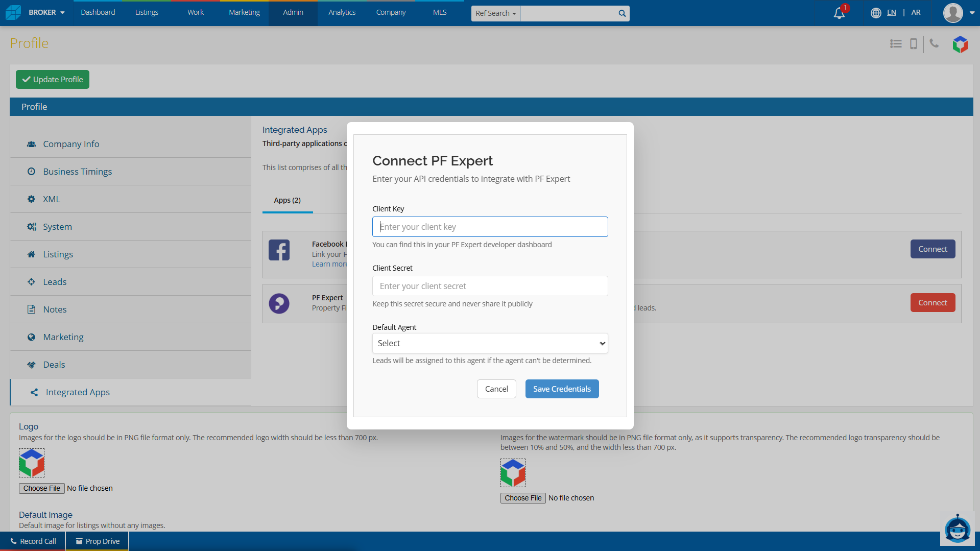Open the Work menu
The width and height of the screenshot is (980, 551).
(195, 12)
